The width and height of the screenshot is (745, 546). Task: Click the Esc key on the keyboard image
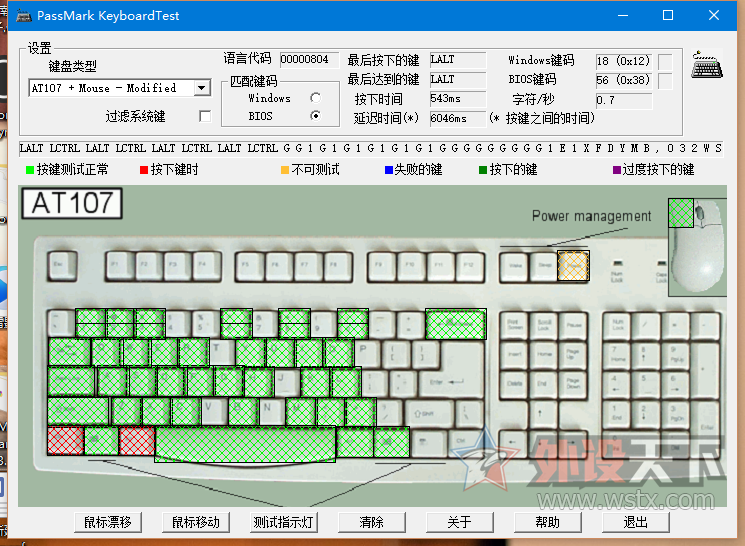click(x=62, y=266)
